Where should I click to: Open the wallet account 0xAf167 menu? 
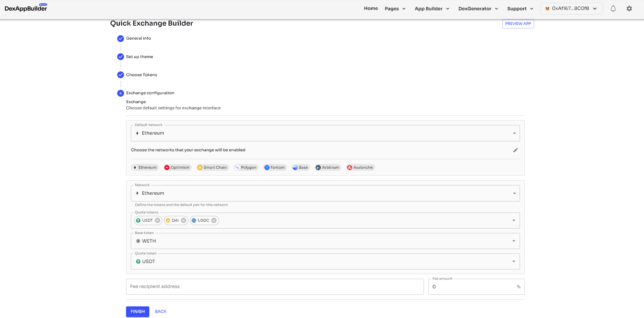click(571, 9)
